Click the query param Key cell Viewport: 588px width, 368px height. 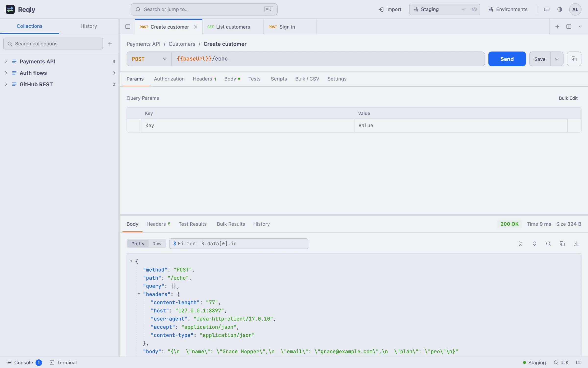247,126
